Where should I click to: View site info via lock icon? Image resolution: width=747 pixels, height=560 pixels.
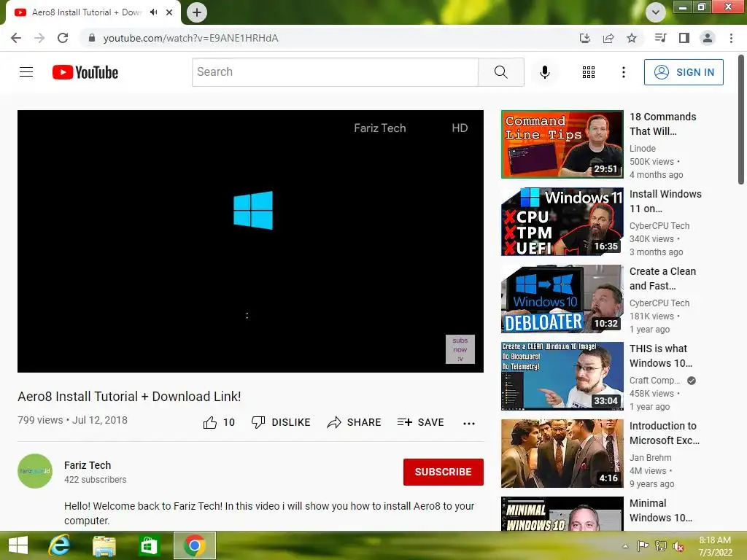coord(92,38)
